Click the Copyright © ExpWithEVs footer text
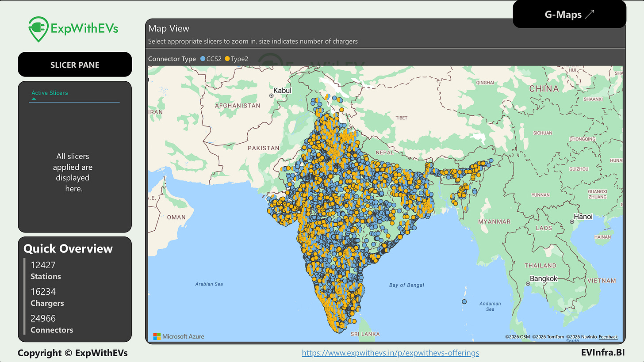644x362 pixels. tap(73, 353)
